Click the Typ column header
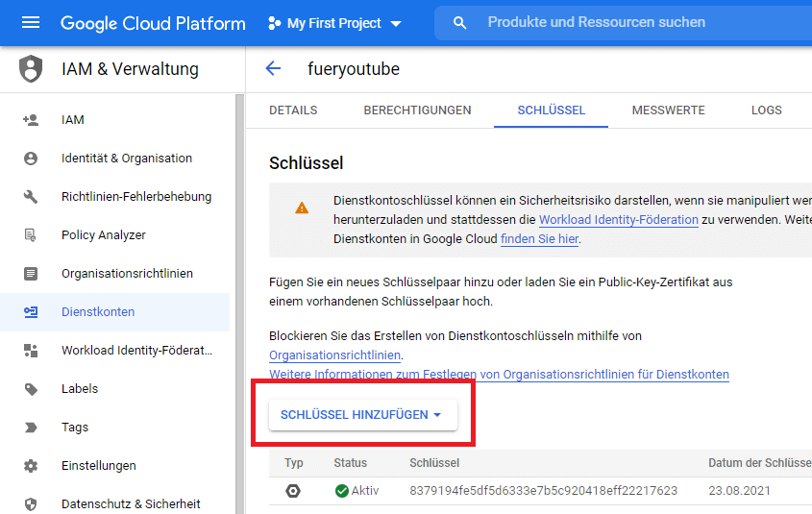The height and width of the screenshot is (514, 812). [294, 463]
